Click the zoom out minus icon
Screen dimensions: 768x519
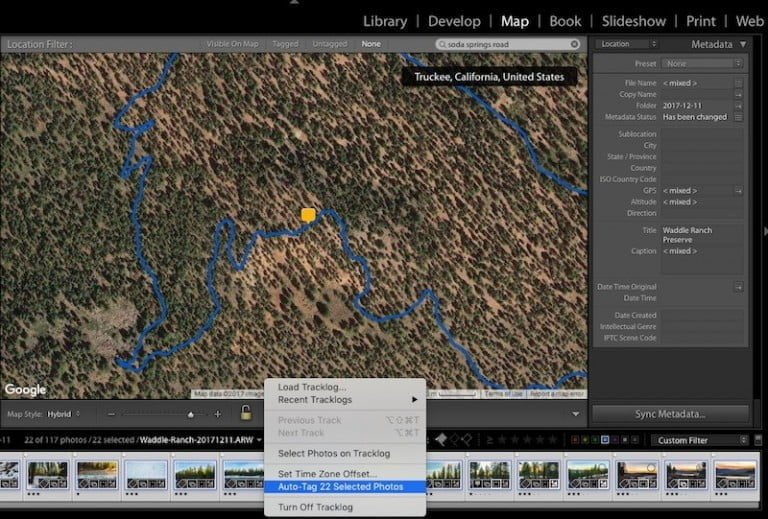click(111, 414)
